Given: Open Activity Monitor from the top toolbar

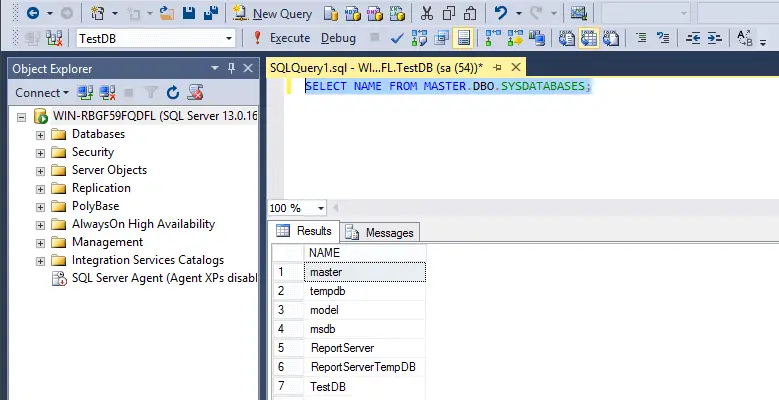Looking at the screenshot, I should point(578,13).
